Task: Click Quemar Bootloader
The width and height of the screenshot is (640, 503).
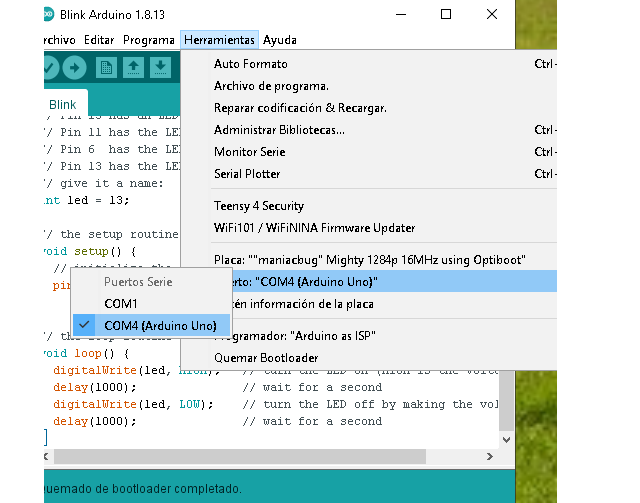Action: [266, 357]
